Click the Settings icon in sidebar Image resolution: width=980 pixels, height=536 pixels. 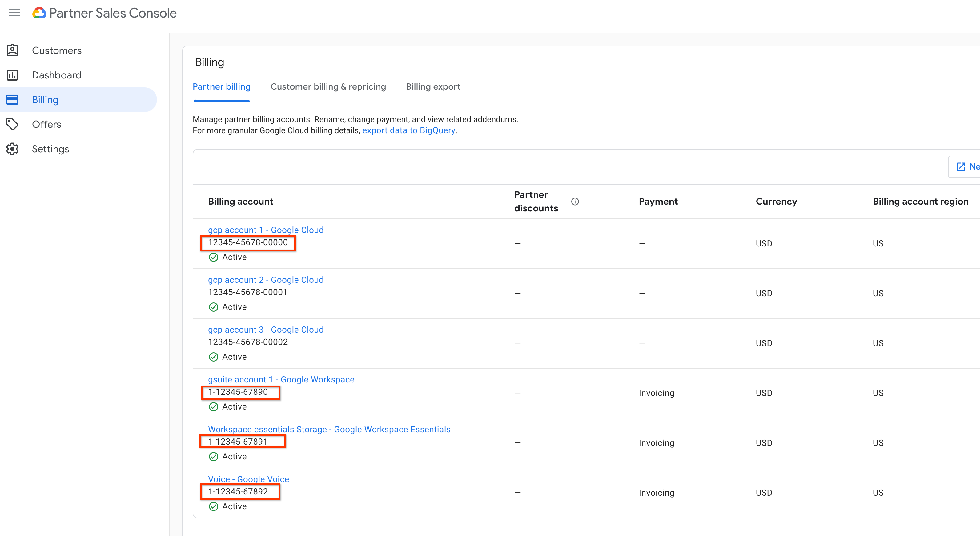(x=14, y=149)
